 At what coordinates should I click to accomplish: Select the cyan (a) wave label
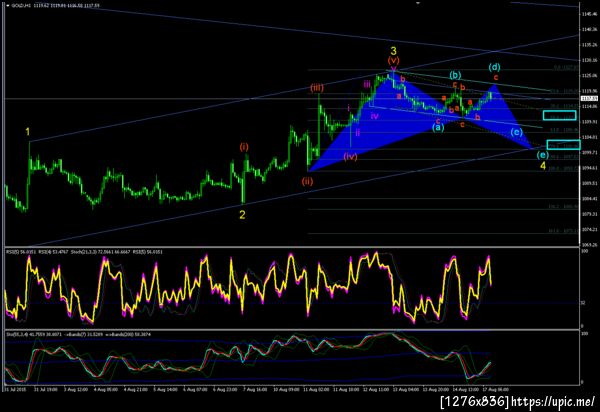[438, 127]
